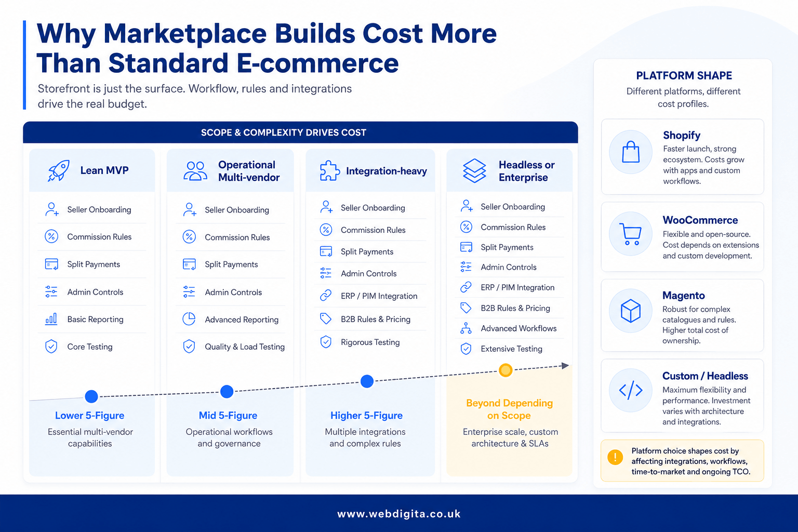Click B2B Rules & Pricing text in Headless or Enterprise
This screenshot has height=532, width=798.
pos(515,308)
